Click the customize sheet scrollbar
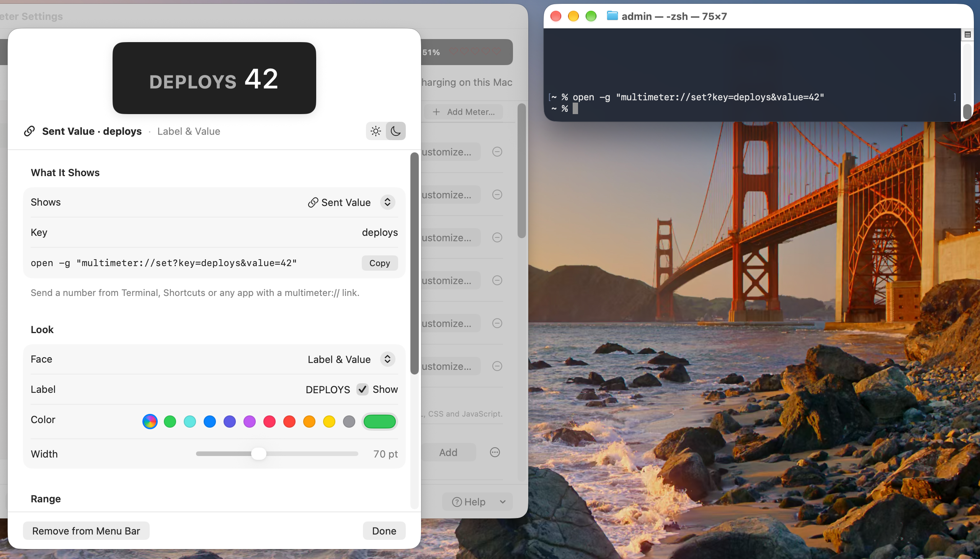This screenshot has width=980, height=559. coord(415,263)
